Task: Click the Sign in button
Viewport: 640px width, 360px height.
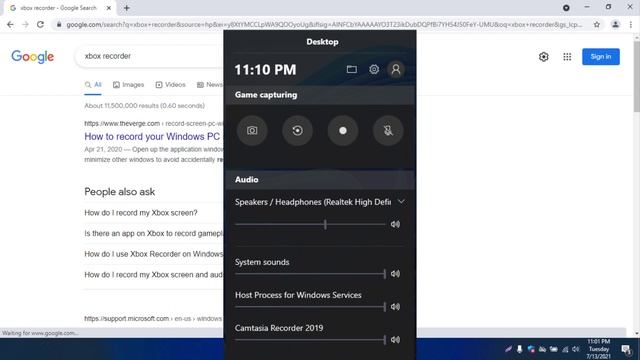Action: click(x=601, y=57)
